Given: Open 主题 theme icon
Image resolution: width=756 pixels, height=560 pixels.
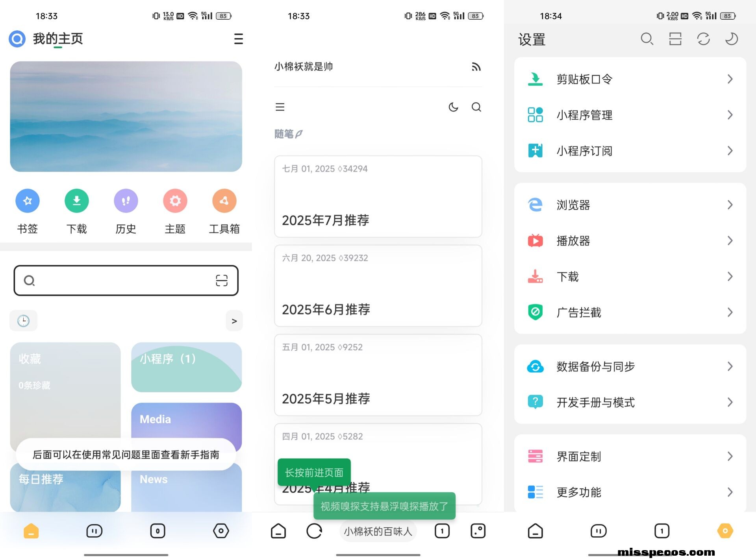Looking at the screenshot, I should pos(175,201).
